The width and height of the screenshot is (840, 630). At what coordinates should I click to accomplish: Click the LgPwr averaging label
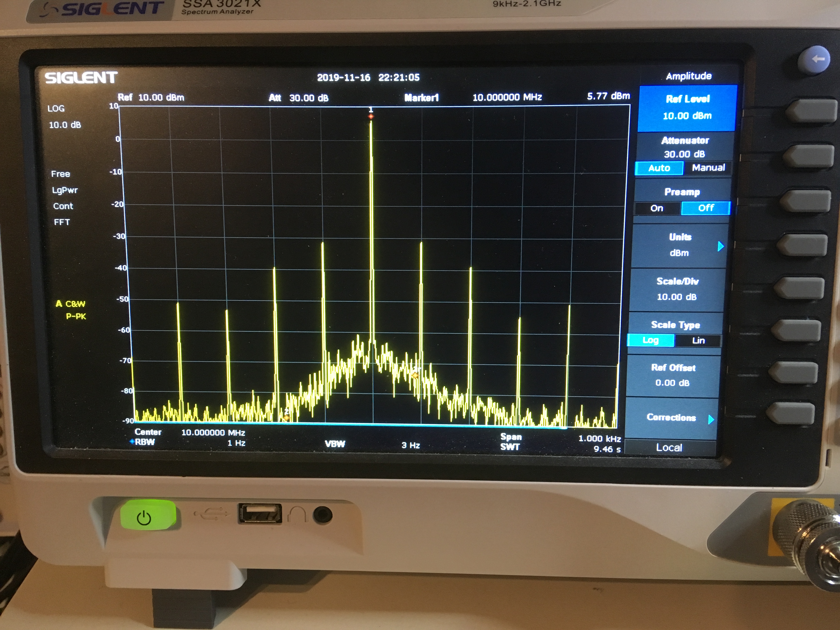65,190
